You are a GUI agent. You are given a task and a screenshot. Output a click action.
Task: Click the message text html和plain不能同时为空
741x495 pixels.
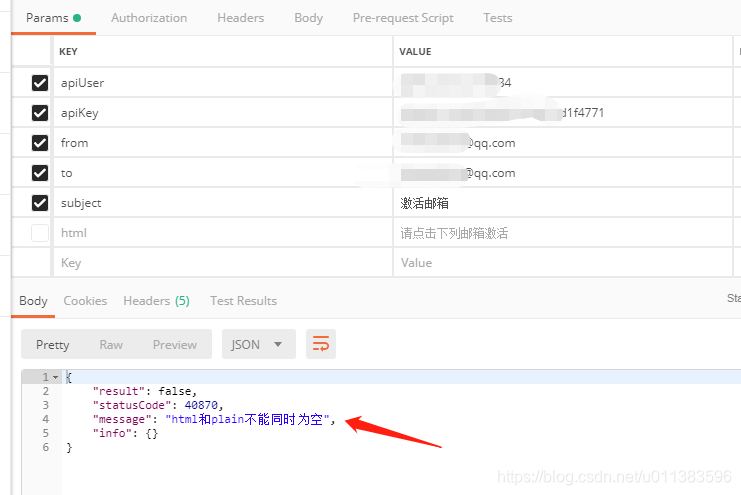pos(247,419)
